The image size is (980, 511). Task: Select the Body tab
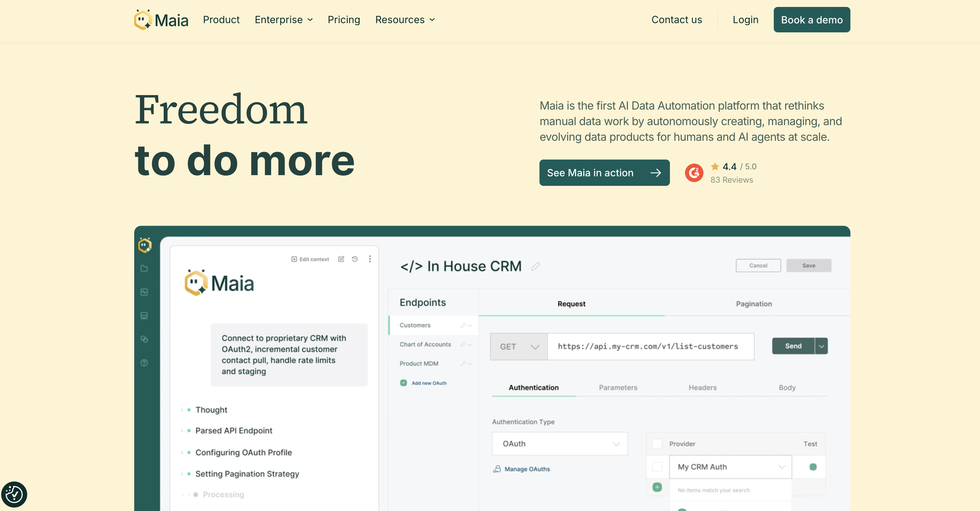pos(787,387)
